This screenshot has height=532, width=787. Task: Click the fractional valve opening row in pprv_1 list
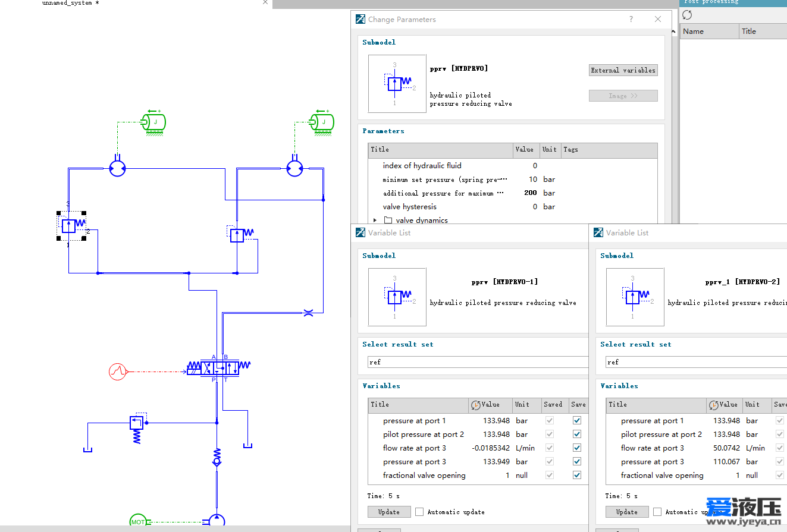click(696, 476)
